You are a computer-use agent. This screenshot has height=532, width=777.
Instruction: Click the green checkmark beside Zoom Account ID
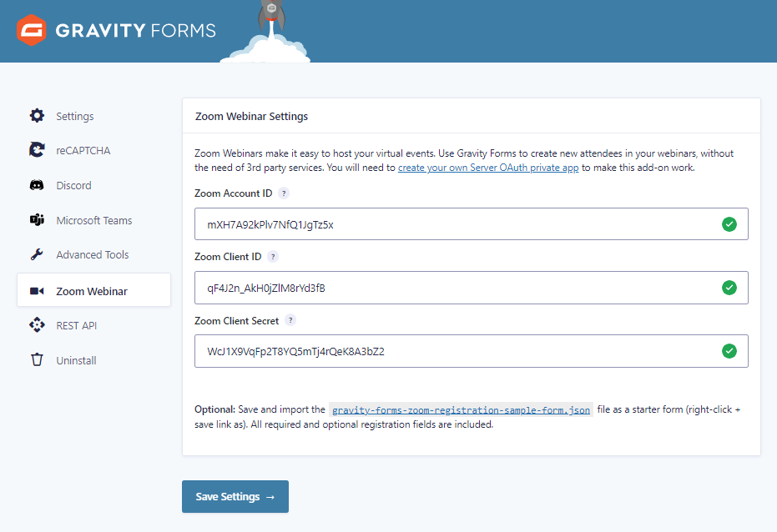point(729,223)
